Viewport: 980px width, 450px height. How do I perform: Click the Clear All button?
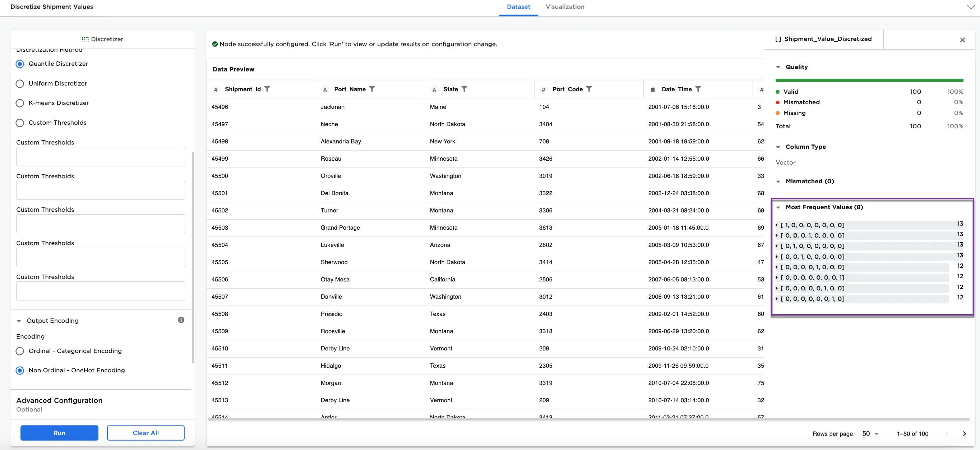[146, 432]
